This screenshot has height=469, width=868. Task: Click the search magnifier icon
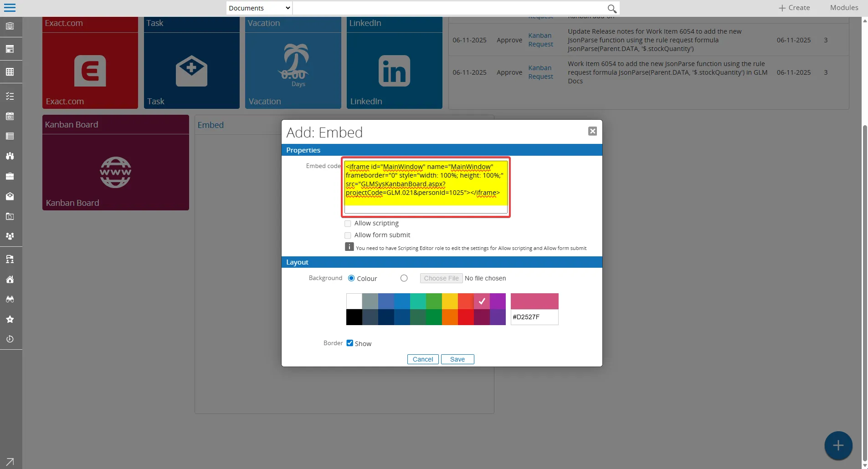click(611, 9)
